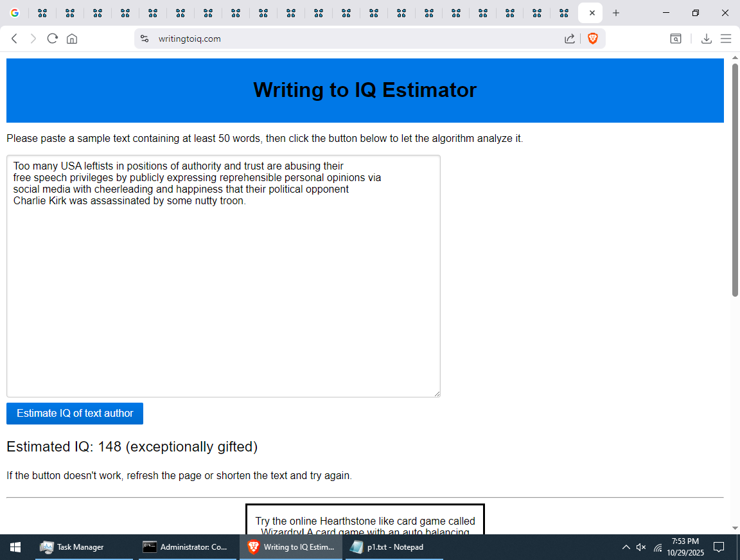Viewport: 740px width, 560px height.
Task: Go back to the previous page
Action: tap(15, 39)
